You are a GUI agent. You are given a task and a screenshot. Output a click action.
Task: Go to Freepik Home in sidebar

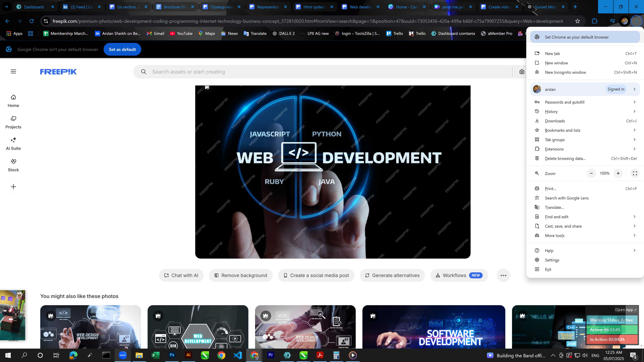coord(13,101)
